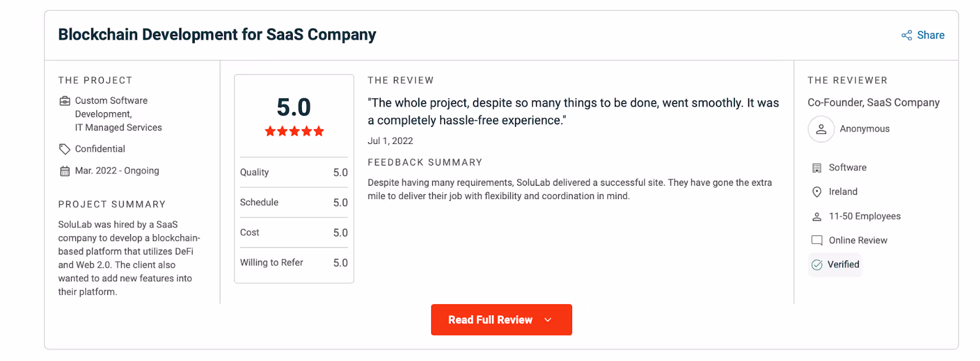980x361 pixels.
Task: Select the Confidential tag icon
Action: pyautogui.click(x=64, y=148)
